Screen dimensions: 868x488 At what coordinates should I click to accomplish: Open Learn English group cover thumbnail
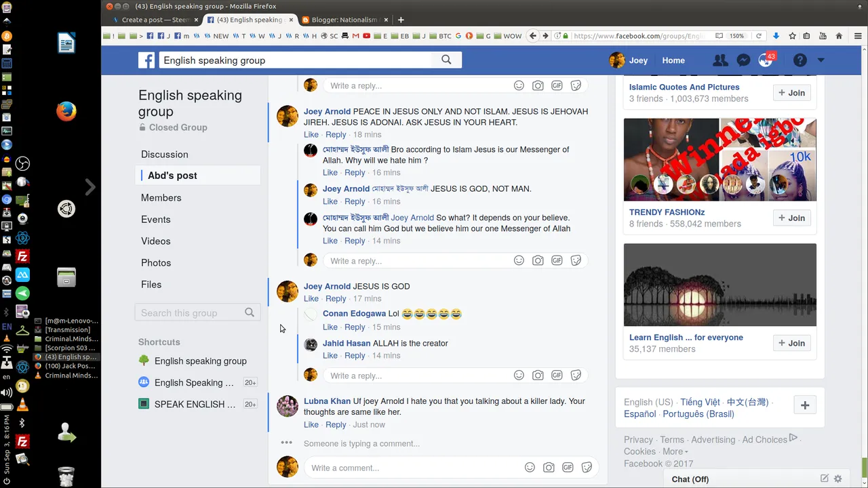click(720, 285)
